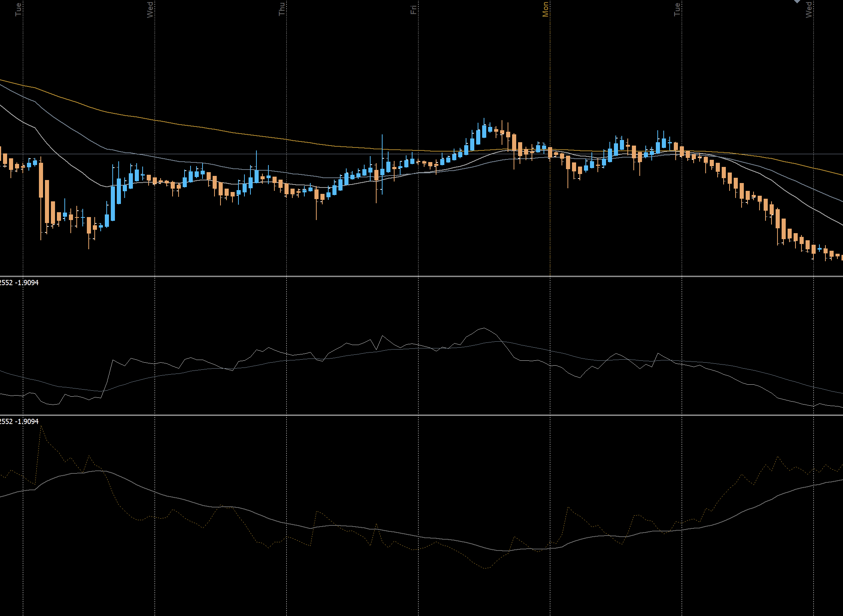Click the second Tue day label
The width and height of the screenshot is (843, 616).
pyautogui.click(x=677, y=9)
